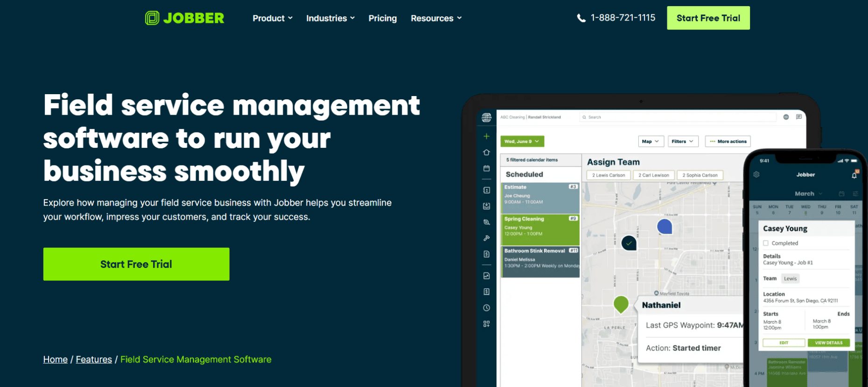Click the plus Create icon in tablet sidebar

point(486,136)
